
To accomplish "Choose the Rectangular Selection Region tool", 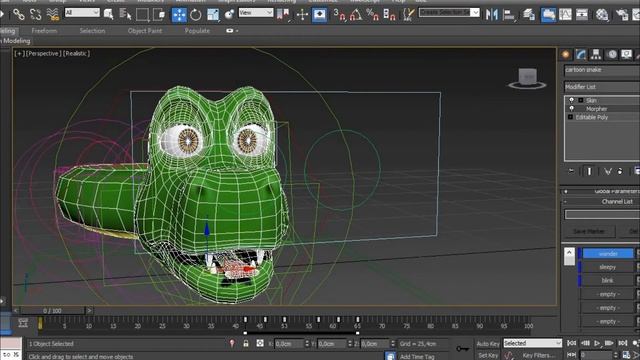I will (142, 15).
